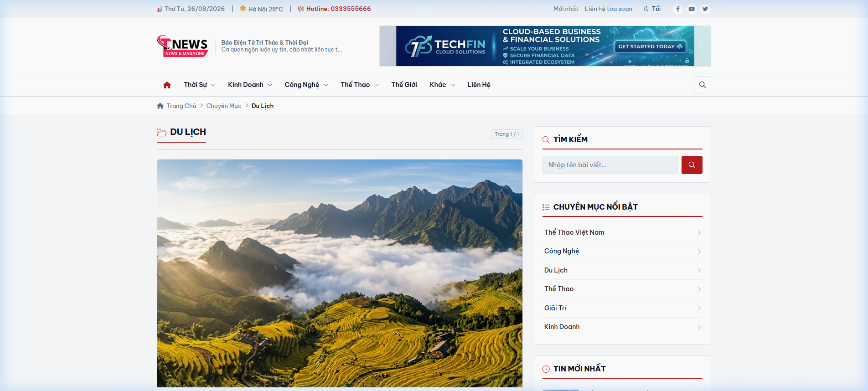The image size is (868, 391).
Task: Open Du Lịch sidebar category
Action: (622, 270)
